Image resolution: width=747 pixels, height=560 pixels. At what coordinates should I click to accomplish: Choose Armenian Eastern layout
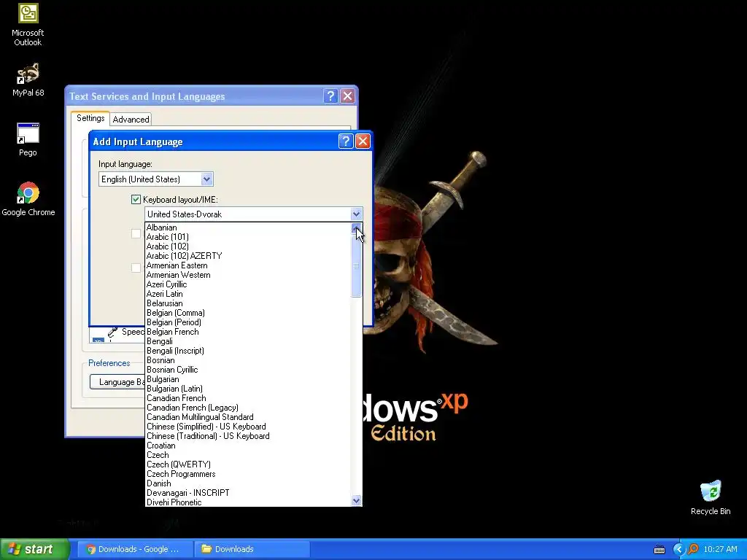tap(248, 265)
